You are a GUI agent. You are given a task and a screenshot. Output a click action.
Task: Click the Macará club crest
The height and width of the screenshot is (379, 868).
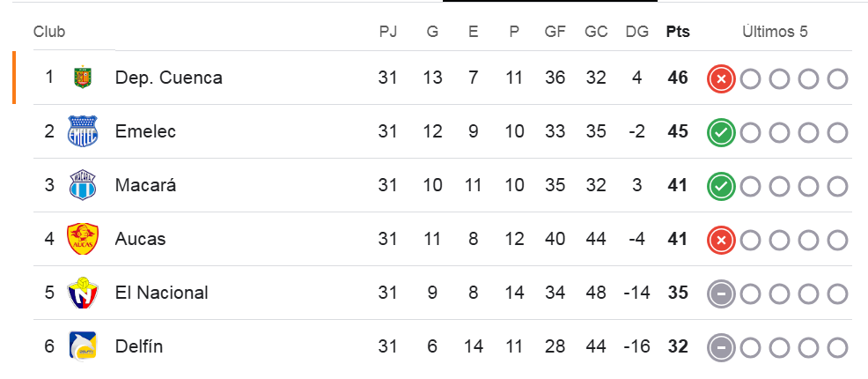click(x=83, y=186)
